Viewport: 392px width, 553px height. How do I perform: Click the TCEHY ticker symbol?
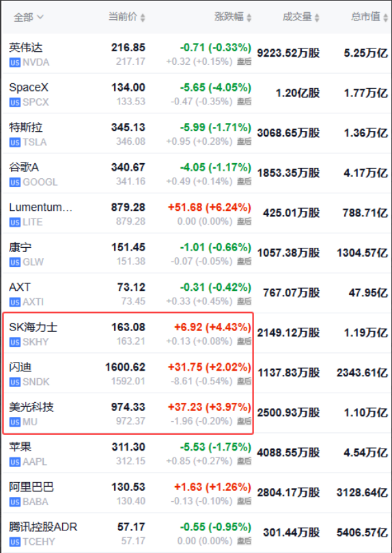pos(39,542)
